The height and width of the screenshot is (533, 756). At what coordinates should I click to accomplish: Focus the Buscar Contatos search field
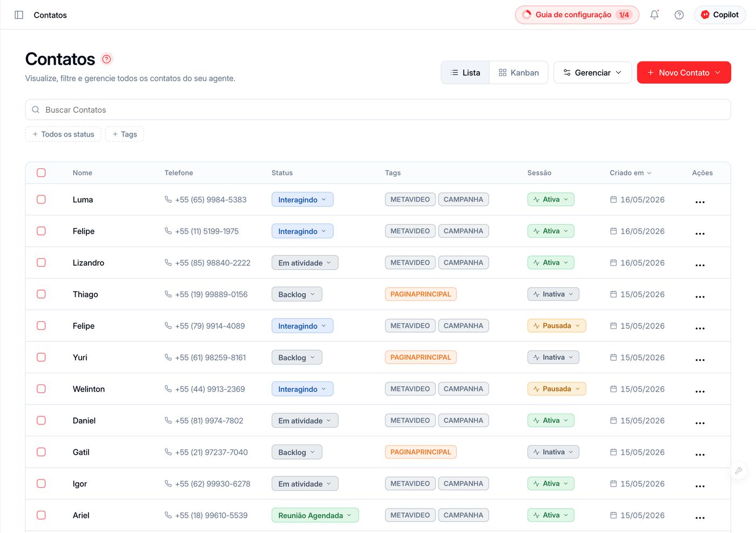pos(378,110)
